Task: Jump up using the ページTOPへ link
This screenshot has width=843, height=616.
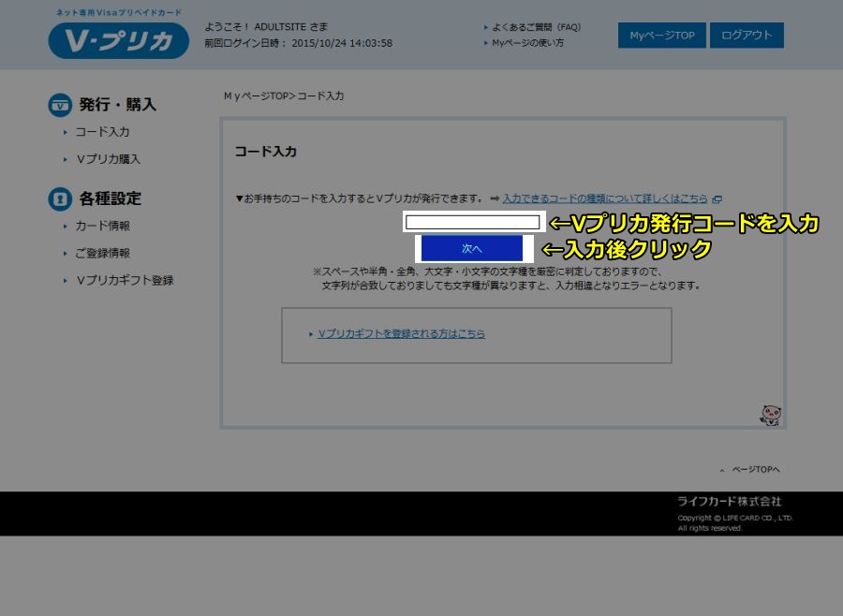Action: coord(754,469)
